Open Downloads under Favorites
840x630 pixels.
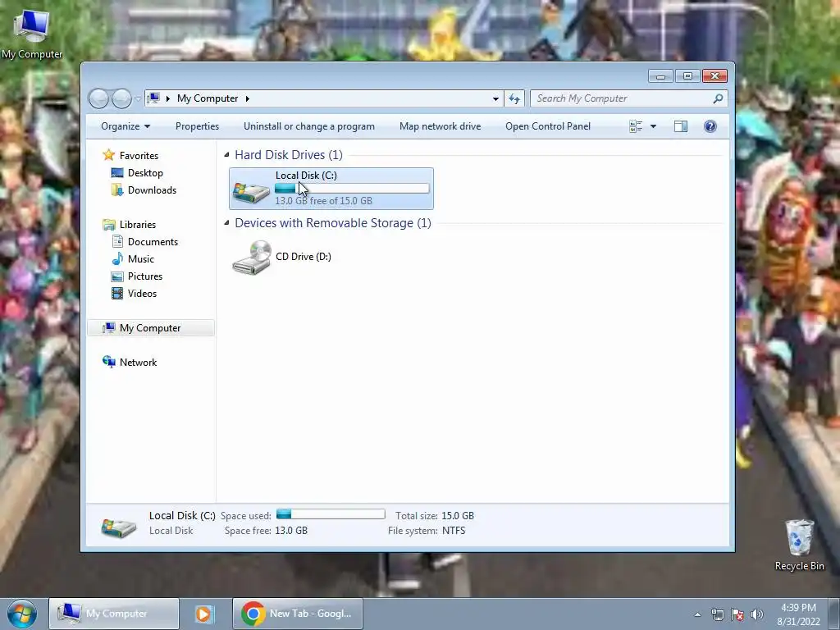click(152, 190)
